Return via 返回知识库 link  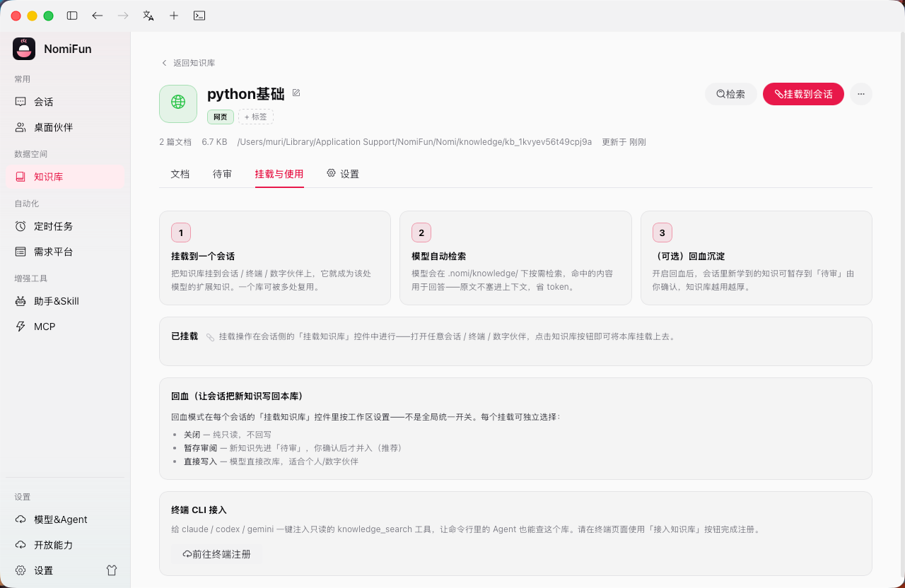tap(188, 63)
